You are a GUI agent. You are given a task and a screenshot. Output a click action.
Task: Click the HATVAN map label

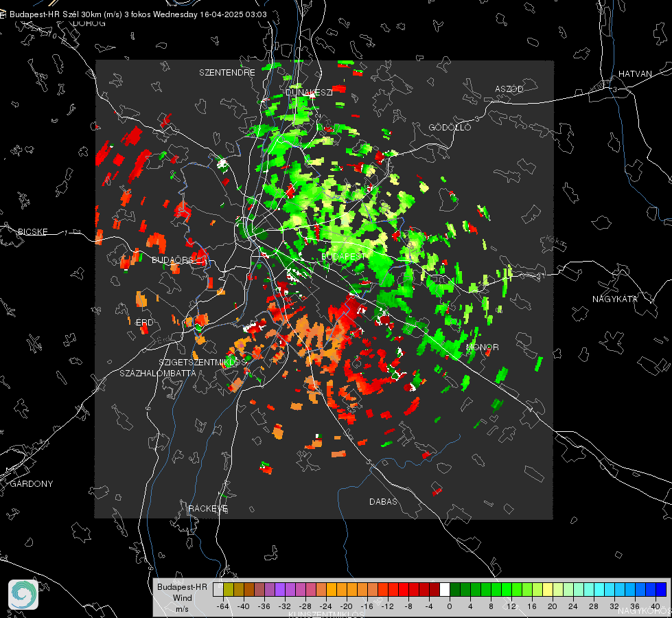(x=635, y=73)
